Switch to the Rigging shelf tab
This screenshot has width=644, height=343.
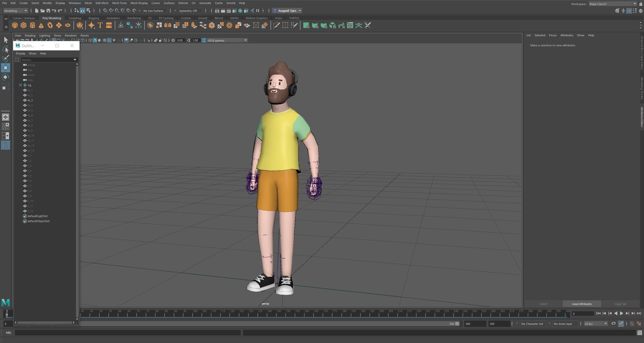(94, 18)
